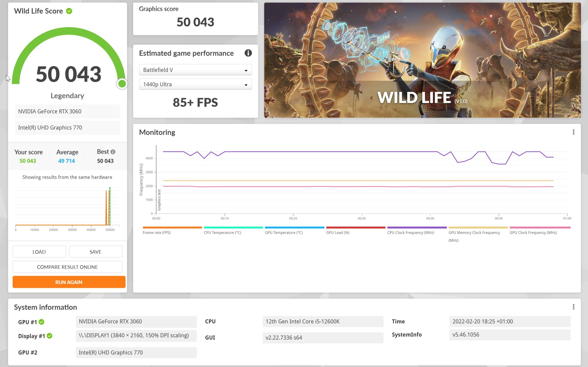Toggle Frame rate (FPS) legend swatch
Image resolution: width=588 pixels, height=367 pixels.
(x=172, y=227)
